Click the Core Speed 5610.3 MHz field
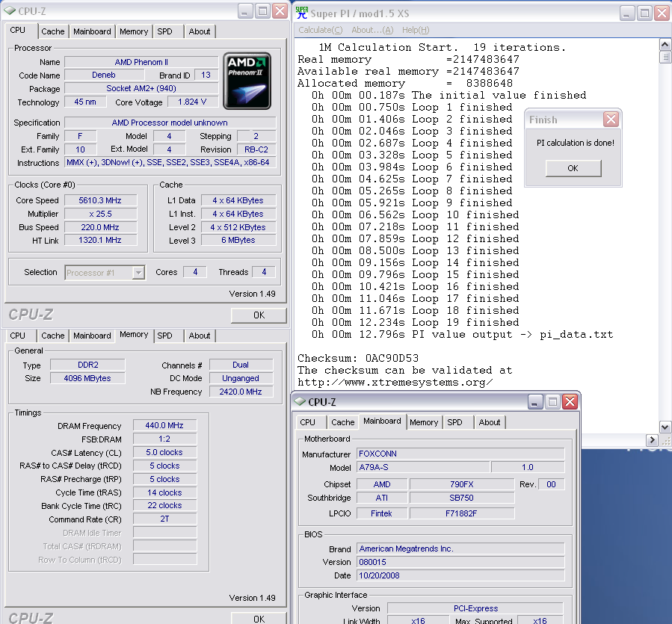The height and width of the screenshot is (624, 672). 100,200
